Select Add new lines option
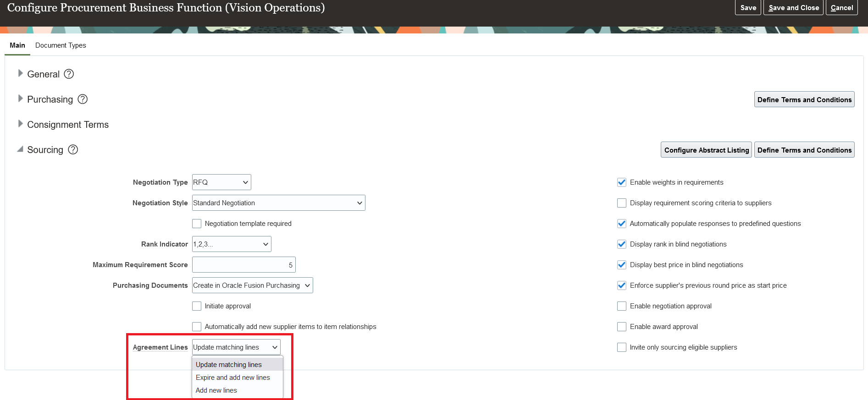Screen dimensions: 868x400 pyautogui.click(x=238, y=390)
